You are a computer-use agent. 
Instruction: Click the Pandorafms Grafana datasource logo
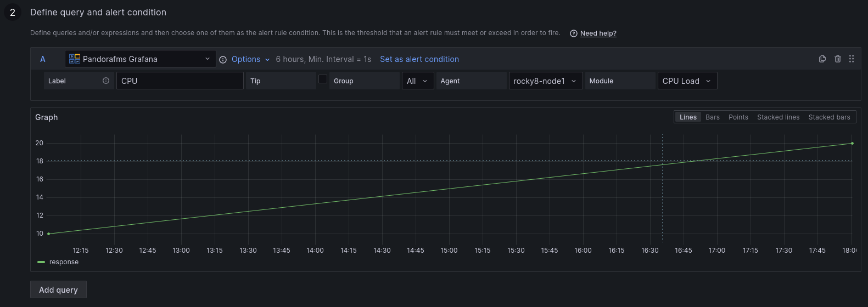pos(75,59)
